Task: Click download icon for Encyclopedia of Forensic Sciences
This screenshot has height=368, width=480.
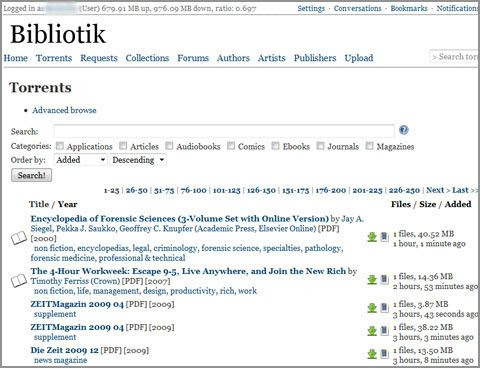Action: click(x=372, y=237)
